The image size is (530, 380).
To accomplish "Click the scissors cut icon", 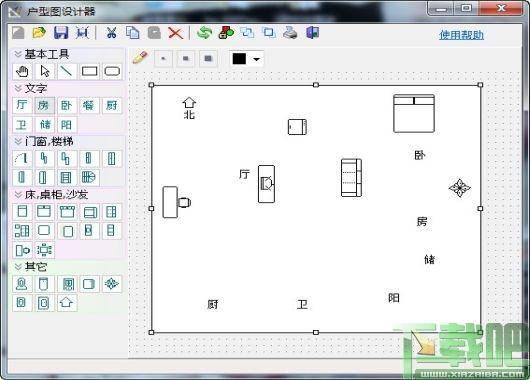I will point(111,33).
